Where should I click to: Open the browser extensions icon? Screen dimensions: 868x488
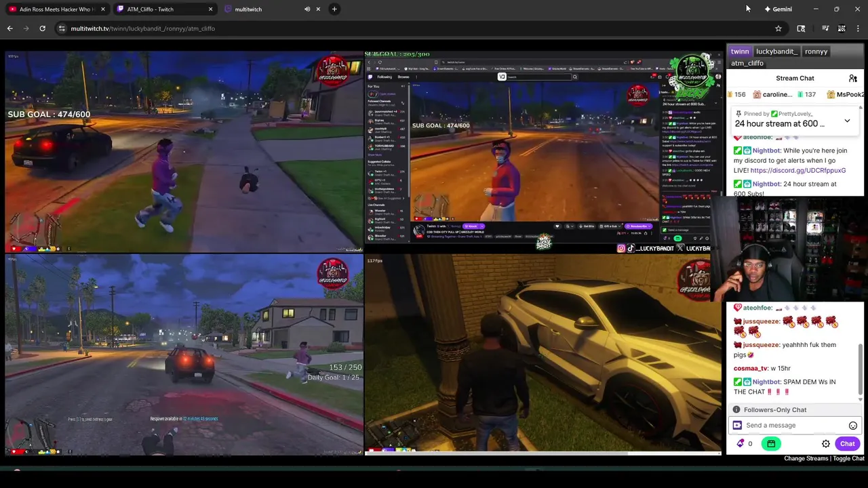(801, 28)
